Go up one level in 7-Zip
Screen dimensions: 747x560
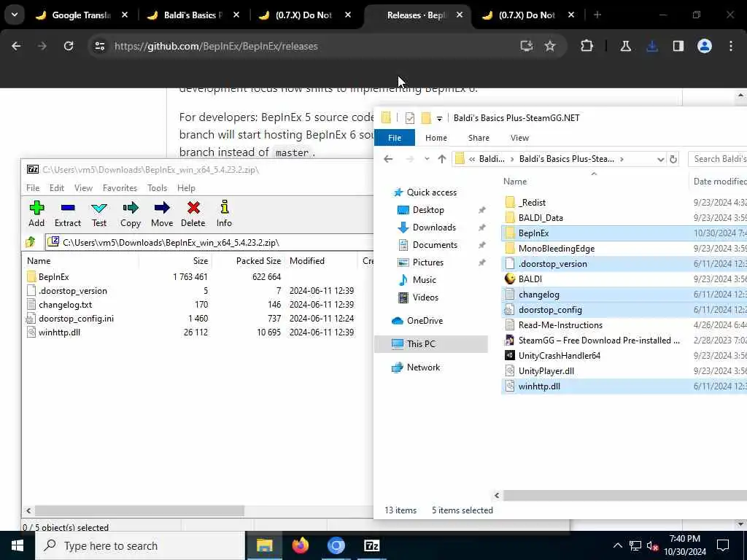coord(31,242)
